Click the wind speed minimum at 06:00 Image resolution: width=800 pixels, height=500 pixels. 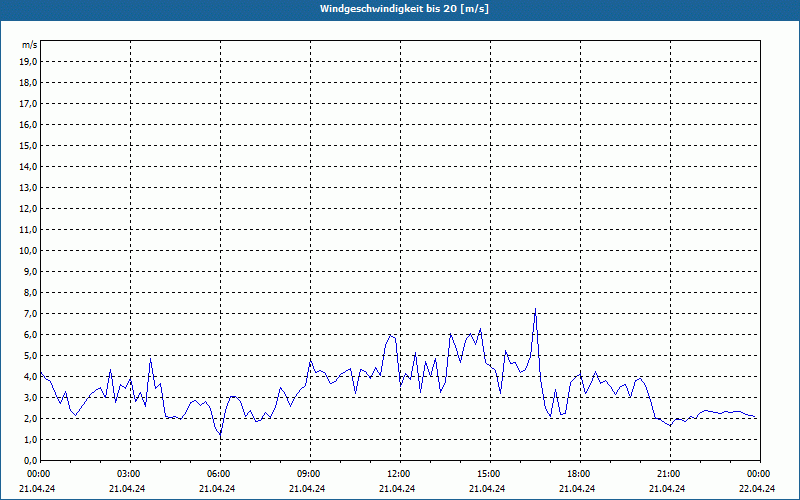(220, 435)
